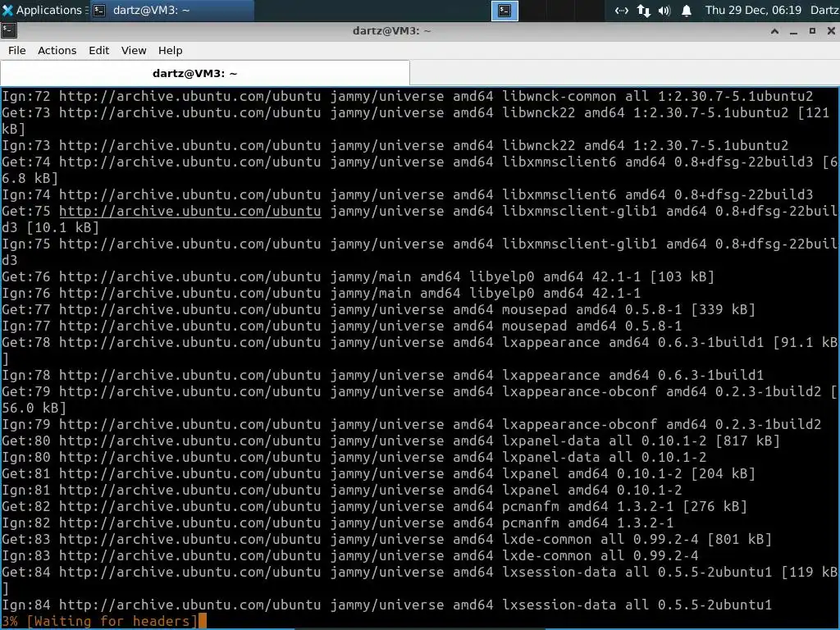Click '[339 kB]' size on mousepad line
This screenshot has width=840, height=630.
pyautogui.click(x=723, y=309)
